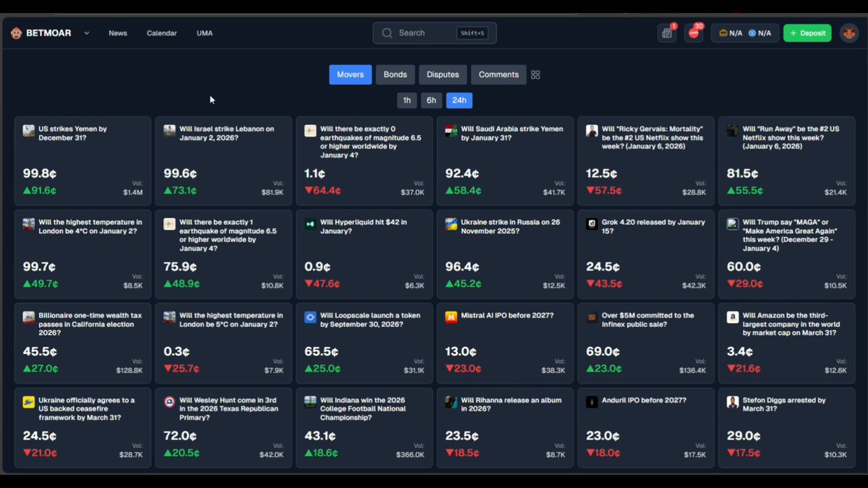Click the Shift+S shortcut badge in search

[x=472, y=33]
